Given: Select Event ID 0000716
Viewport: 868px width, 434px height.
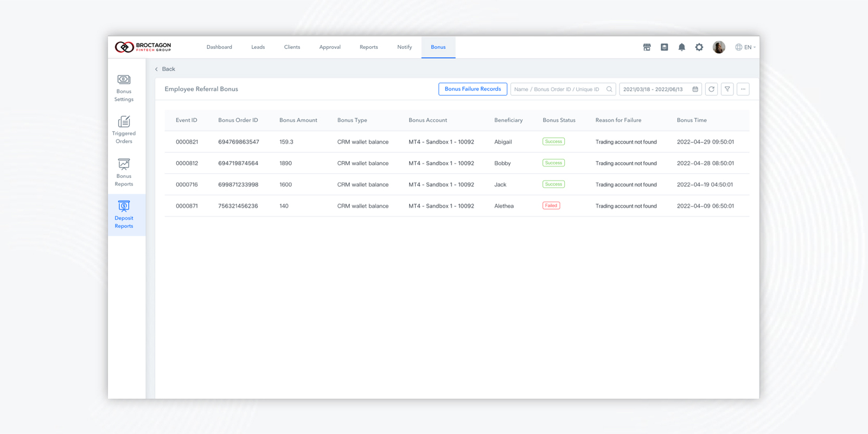Looking at the screenshot, I should click(x=187, y=185).
